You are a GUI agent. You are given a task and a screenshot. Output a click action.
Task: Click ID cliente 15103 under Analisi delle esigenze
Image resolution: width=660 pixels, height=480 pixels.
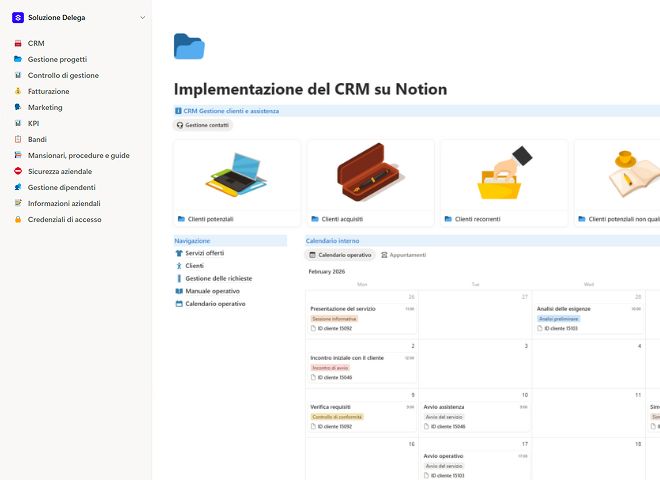tap(558, 328)
